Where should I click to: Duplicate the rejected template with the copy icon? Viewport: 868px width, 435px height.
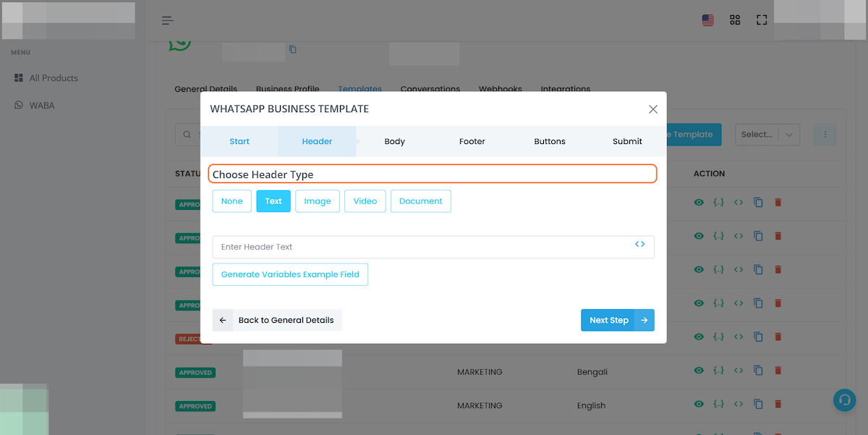[x=758, y=337]
